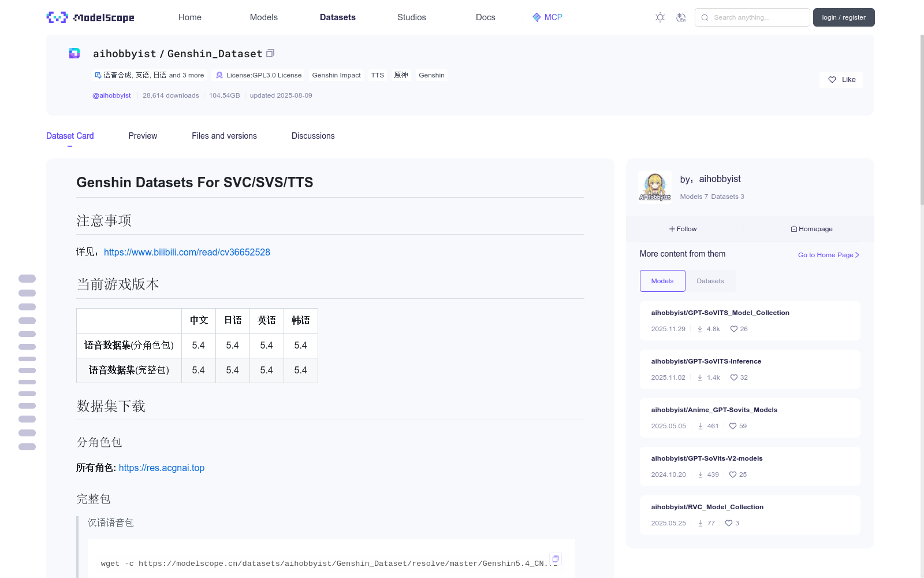Go to Home Page chevron link
Viewport: 924px width, 578px height.
pyautogui.click(x=828, y=255)
